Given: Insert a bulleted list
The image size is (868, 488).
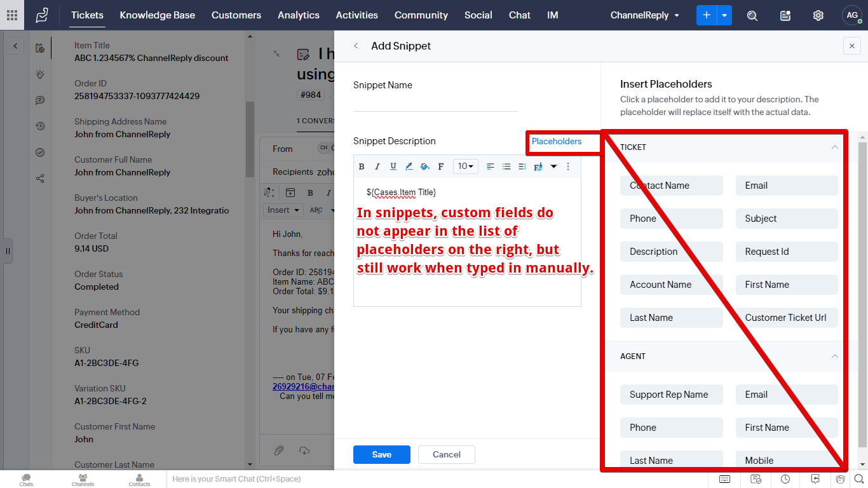Looking at the screenshot, I should pyautogui.click(x=506, y=166).
